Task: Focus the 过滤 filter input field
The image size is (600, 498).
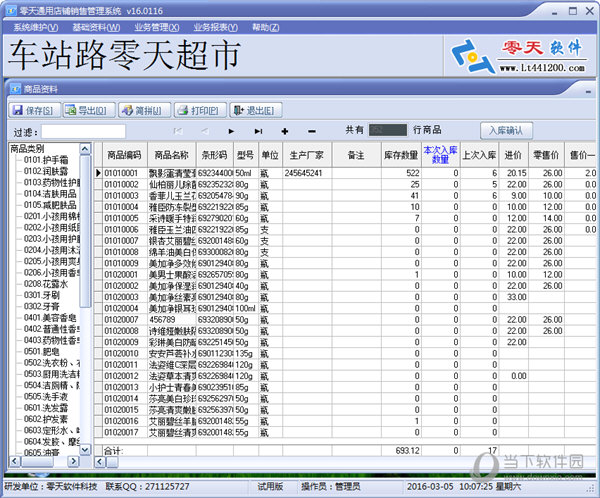Action: (x=83, y=132)
